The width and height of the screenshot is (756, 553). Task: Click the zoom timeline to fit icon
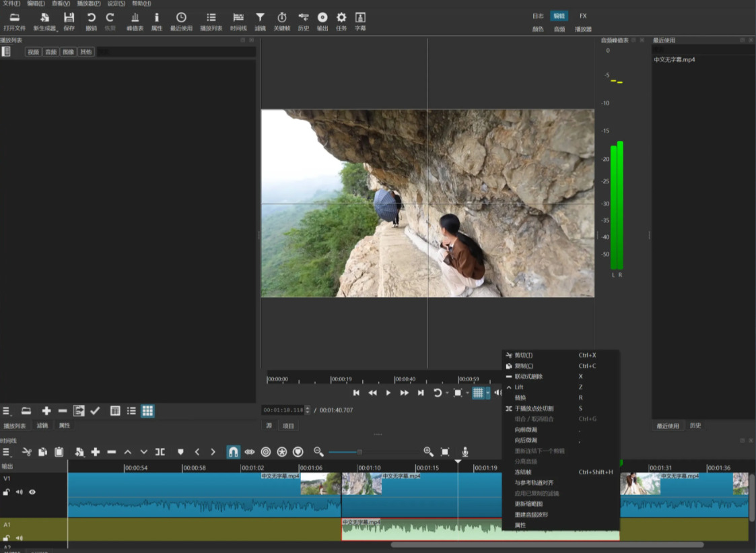coord(445,452)
